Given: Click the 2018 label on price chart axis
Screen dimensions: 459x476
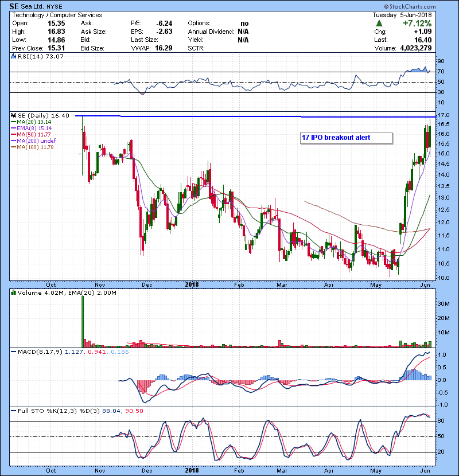Looking at the screenshot, I should click(192, 285).
